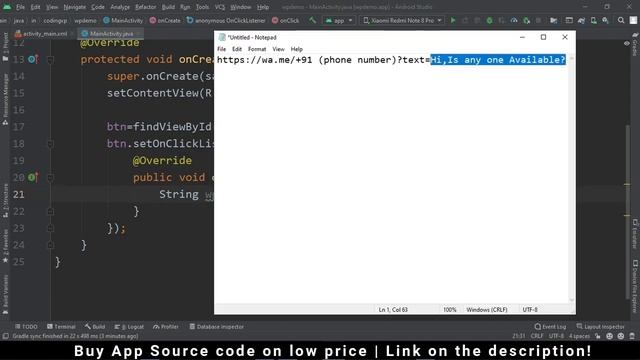Click the Stop square button in toolbar
This screenshot has height=360, width=640.
(x=538, y=20)
